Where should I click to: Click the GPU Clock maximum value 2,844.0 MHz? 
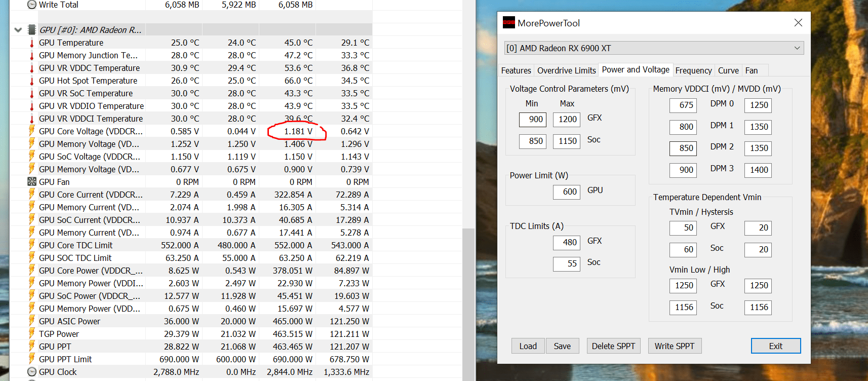click(x=290, y=372)
